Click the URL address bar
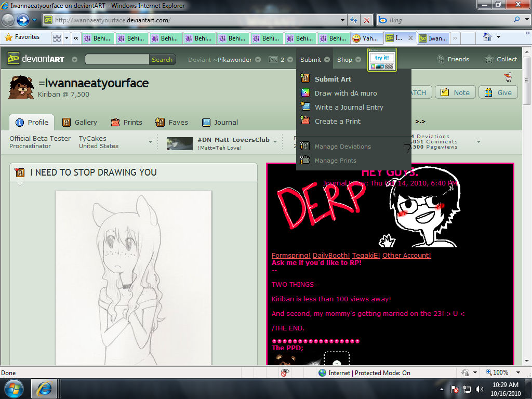This screenshot has height=399, width=532. pos(195,20)
